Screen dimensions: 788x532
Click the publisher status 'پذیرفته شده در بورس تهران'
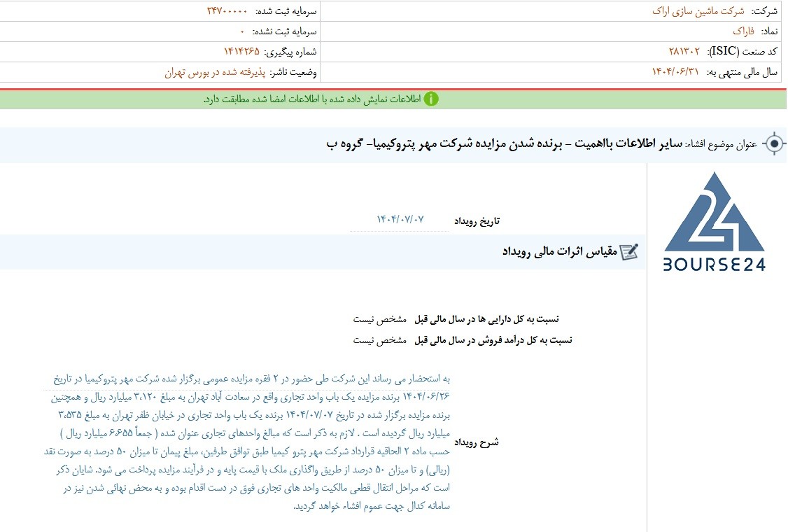click(215, 72)
